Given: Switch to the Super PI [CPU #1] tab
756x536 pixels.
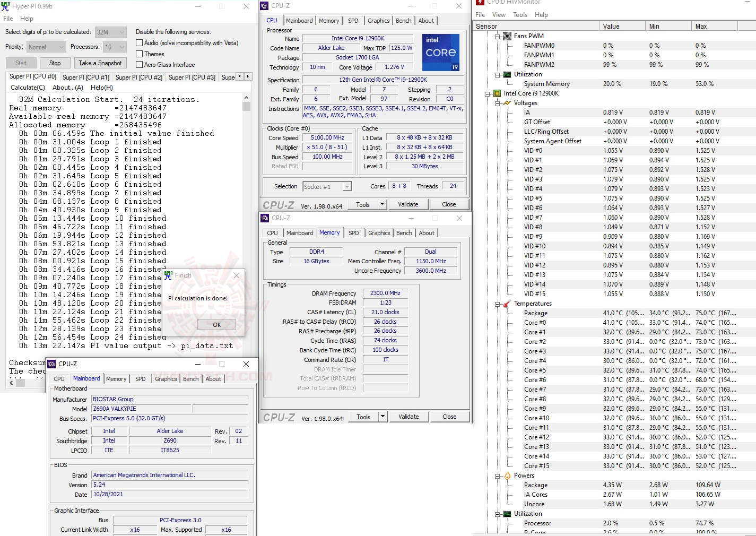Looking at the screenshot, I should coord(86,77).
